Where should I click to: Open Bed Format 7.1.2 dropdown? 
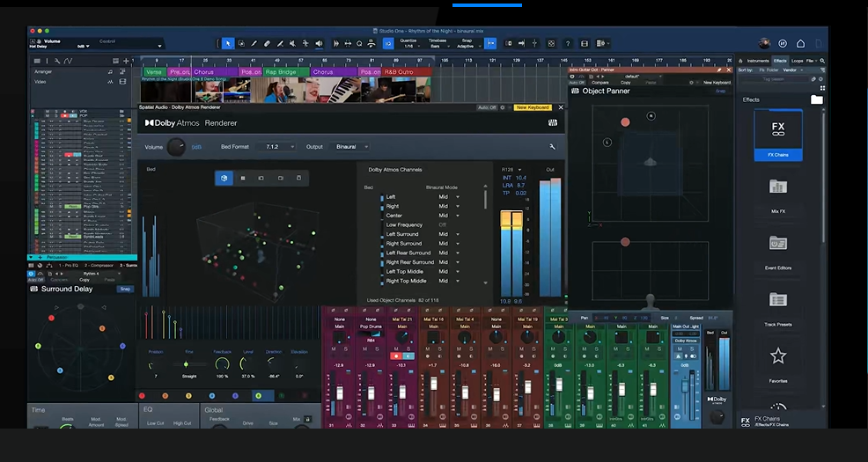pos(278,147)
